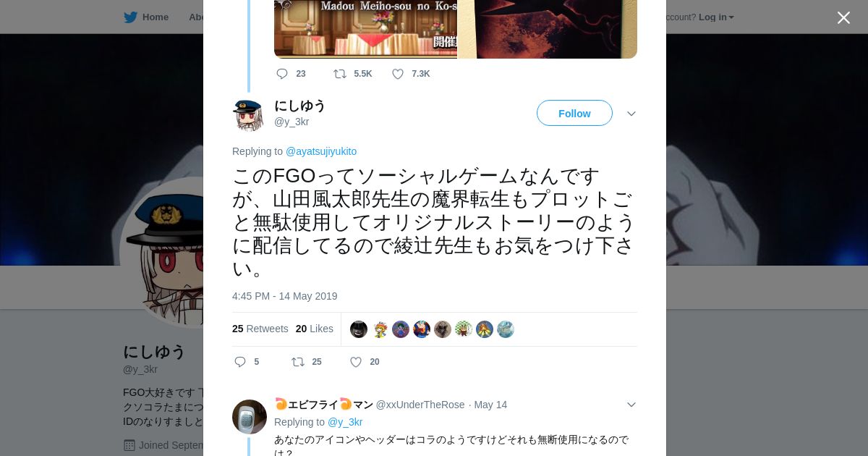Click the @y_3kr link in the reply
The height and width of the screenshot is (456, 868).
click(345, 422)
